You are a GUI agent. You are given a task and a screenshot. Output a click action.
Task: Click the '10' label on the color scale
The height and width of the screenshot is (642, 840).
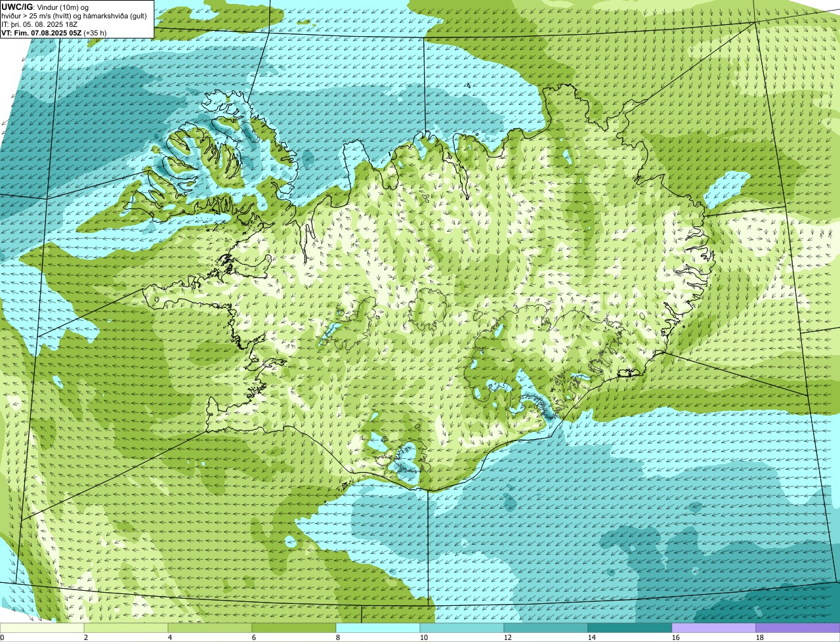(423, 637)
